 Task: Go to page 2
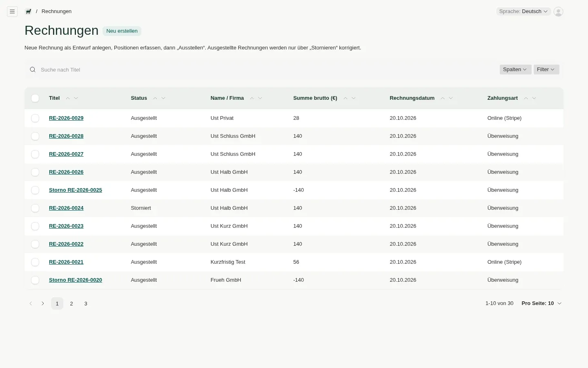[71, 303]
